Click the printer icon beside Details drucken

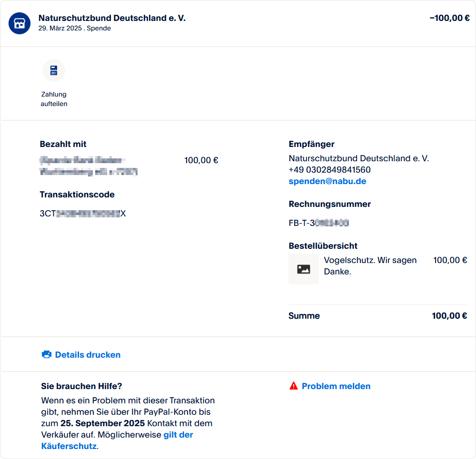click(47, 355)
